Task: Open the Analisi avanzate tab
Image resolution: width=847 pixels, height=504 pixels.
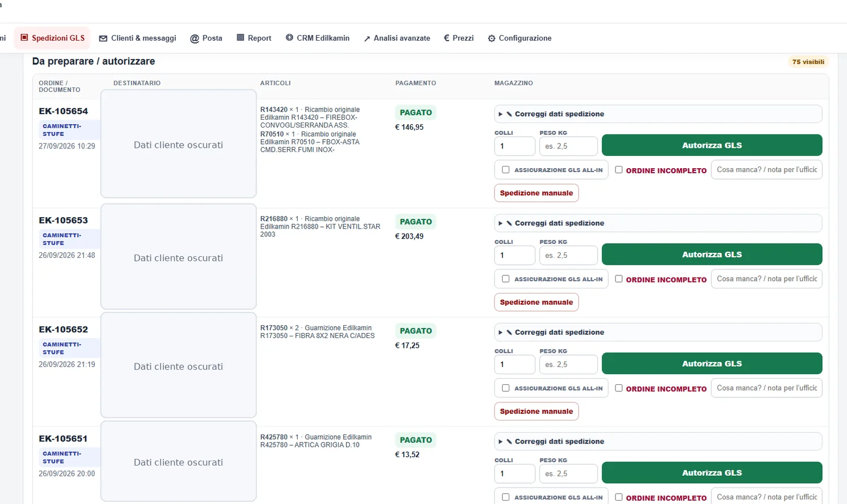Action: (397, 38)
